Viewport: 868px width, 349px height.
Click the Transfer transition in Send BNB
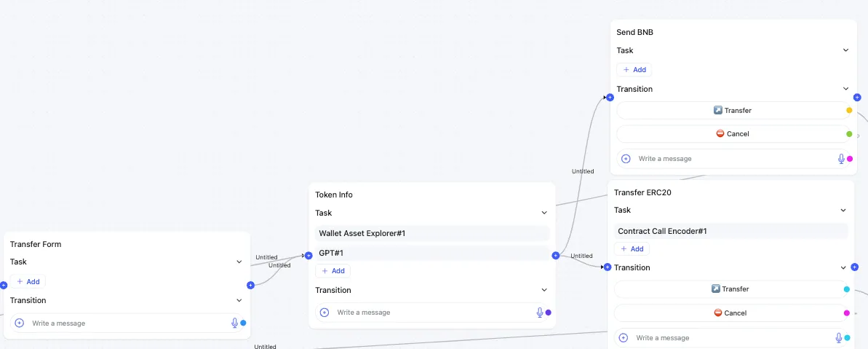click(x=730, y=111)
